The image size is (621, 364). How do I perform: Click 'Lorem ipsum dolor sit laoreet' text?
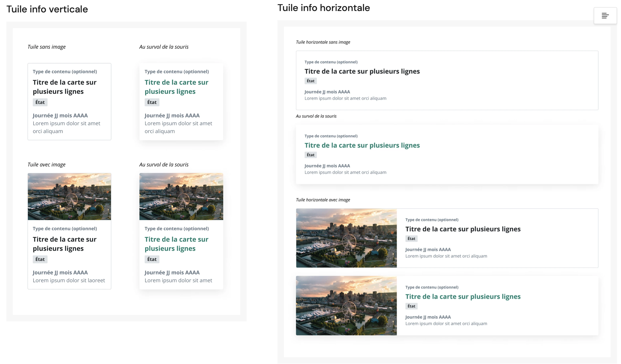click(69, 281)
